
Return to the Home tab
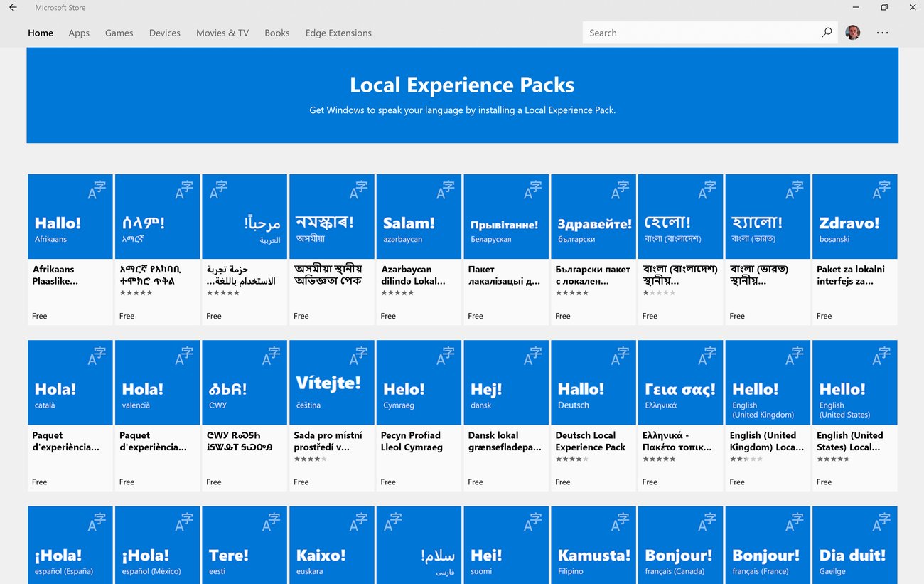(x=41, y=33)
